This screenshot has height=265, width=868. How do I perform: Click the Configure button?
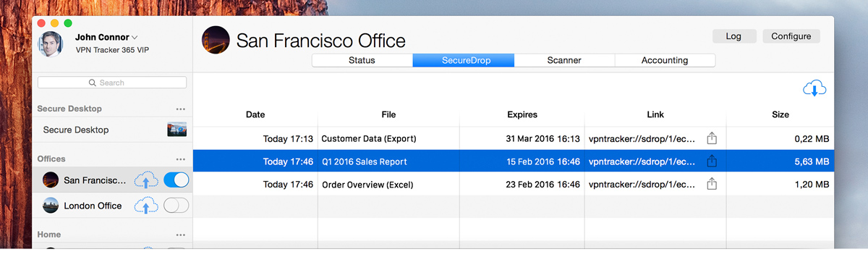pos(791,36)
